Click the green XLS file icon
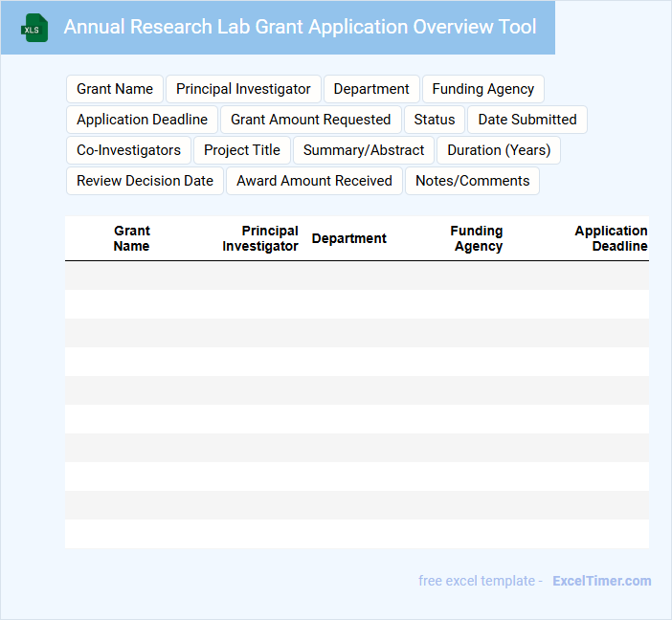Screen dimensions: 672x620 point(34,28)
